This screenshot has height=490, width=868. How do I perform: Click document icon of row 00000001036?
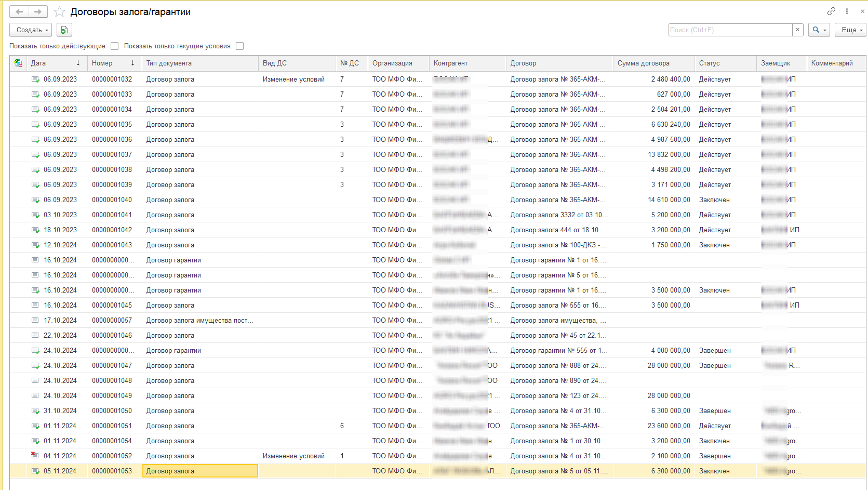click(x=35, y=139)
